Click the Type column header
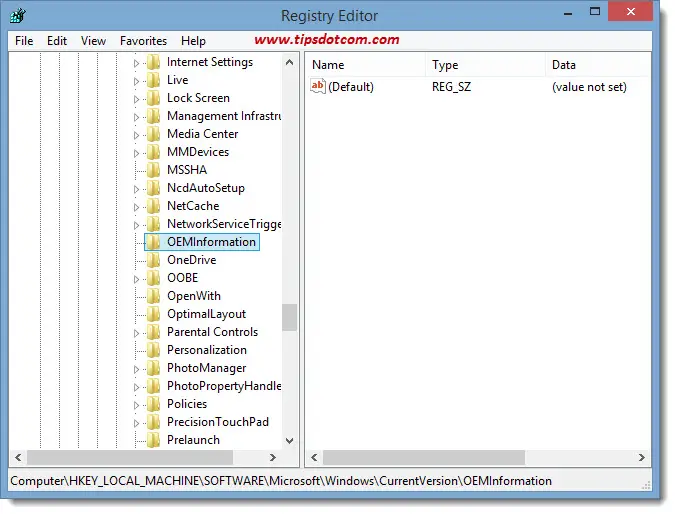 (x=445, y=65)
